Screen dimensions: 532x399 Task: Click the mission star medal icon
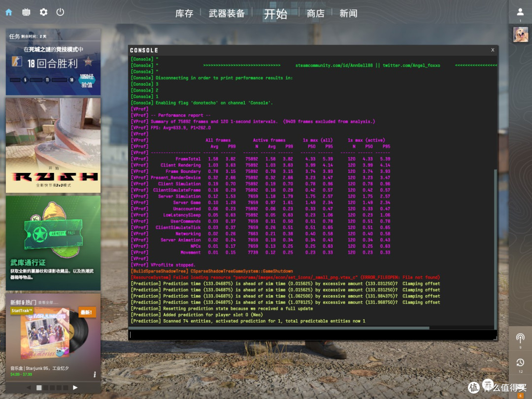point(88,62)
